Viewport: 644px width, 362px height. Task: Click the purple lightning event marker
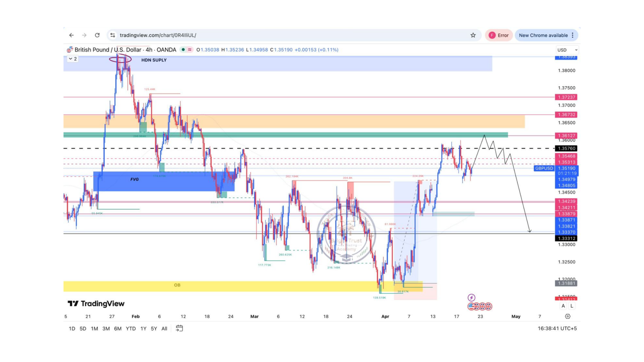click(x=471, y=298)
